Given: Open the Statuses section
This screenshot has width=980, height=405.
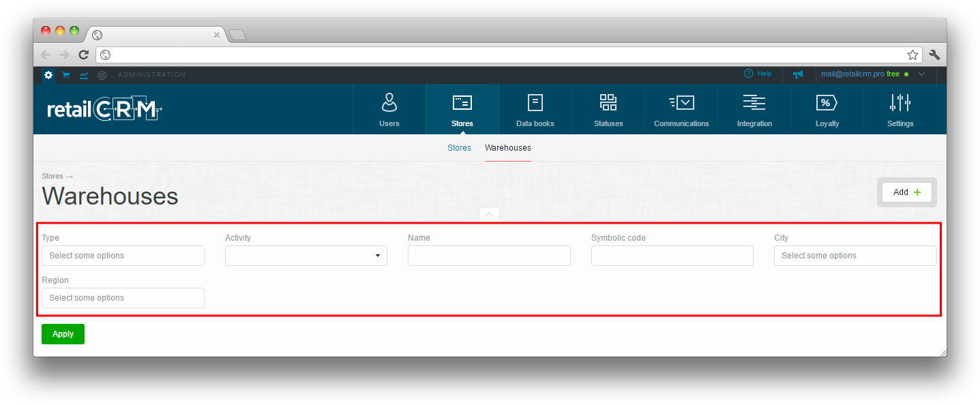Looking at the screenshot, I should [x=608, y=110].
